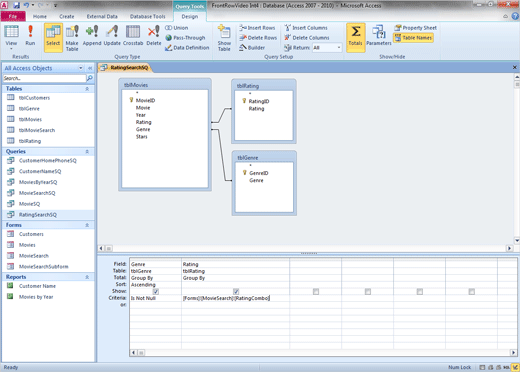
Task: Open the File tab
Action: (x=13, y=16)
